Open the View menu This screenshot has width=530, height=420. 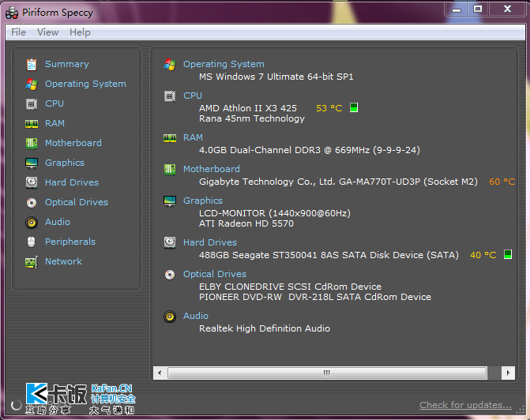point(47,32)
